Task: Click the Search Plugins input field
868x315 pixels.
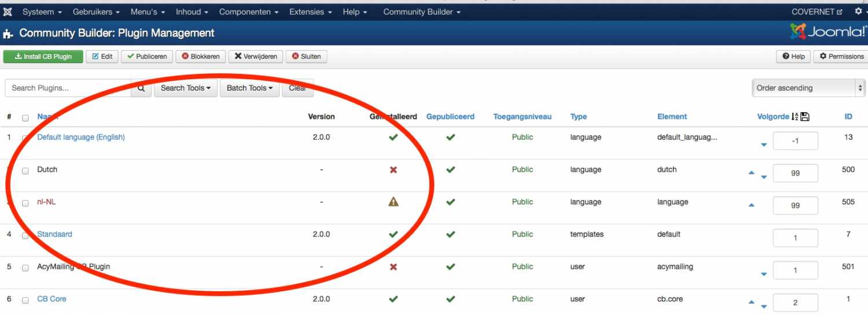Action: pos(68,88)
